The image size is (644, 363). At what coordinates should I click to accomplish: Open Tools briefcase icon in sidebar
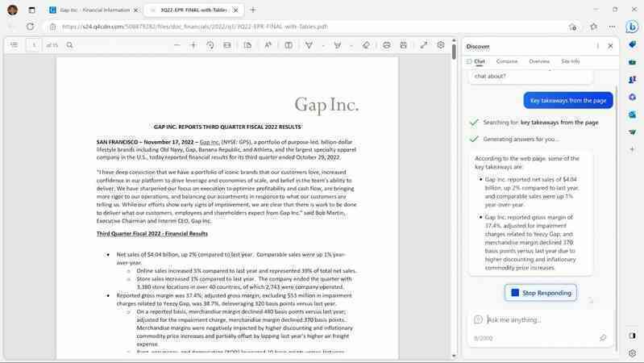(633, 62)
